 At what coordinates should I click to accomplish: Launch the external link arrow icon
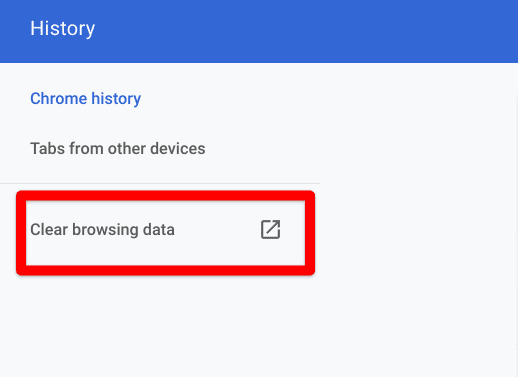pyautogui.click(x=270, y=229)
